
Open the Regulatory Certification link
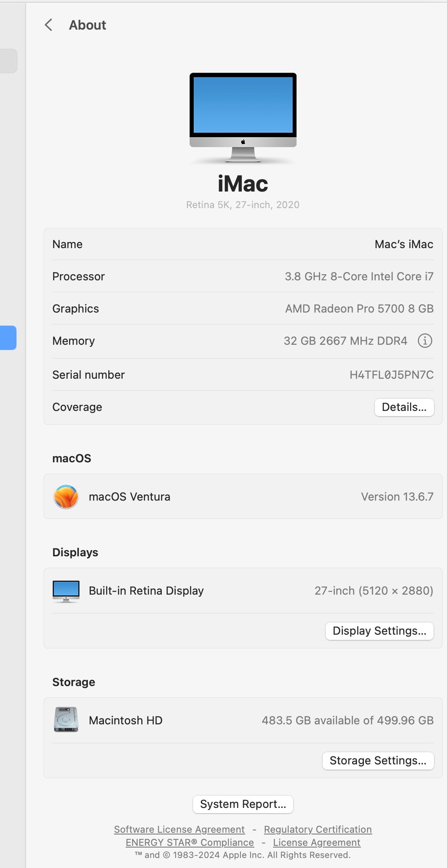click(x=317, y=830)
